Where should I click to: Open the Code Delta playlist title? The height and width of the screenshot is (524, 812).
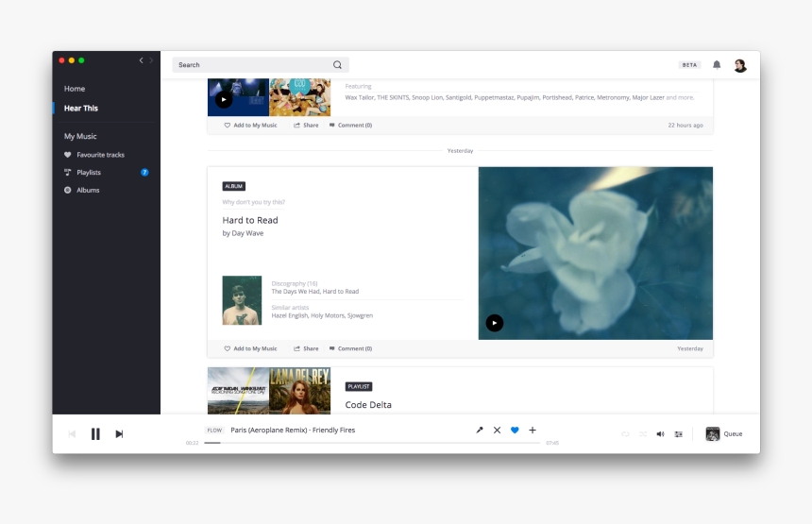(x=368, y=405)
